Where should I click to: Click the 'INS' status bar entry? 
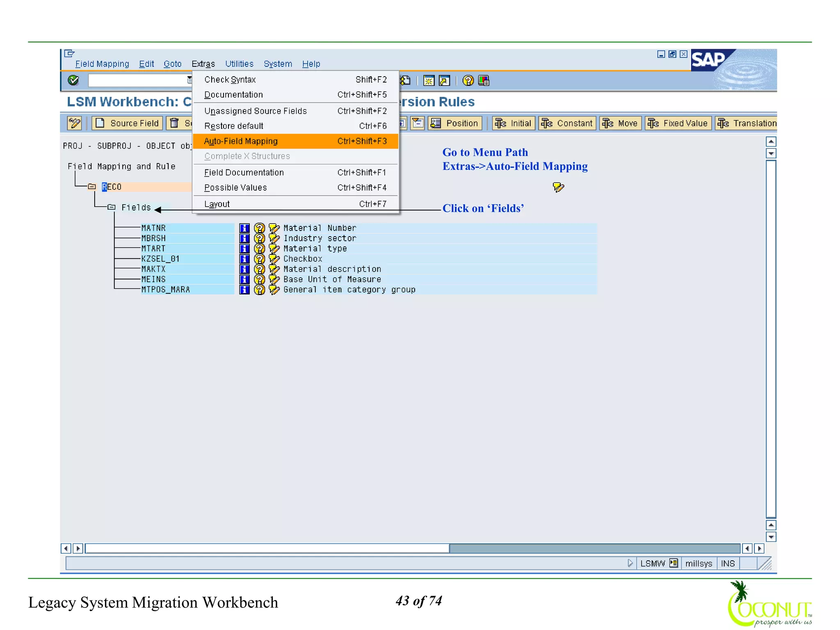(728, 564)
